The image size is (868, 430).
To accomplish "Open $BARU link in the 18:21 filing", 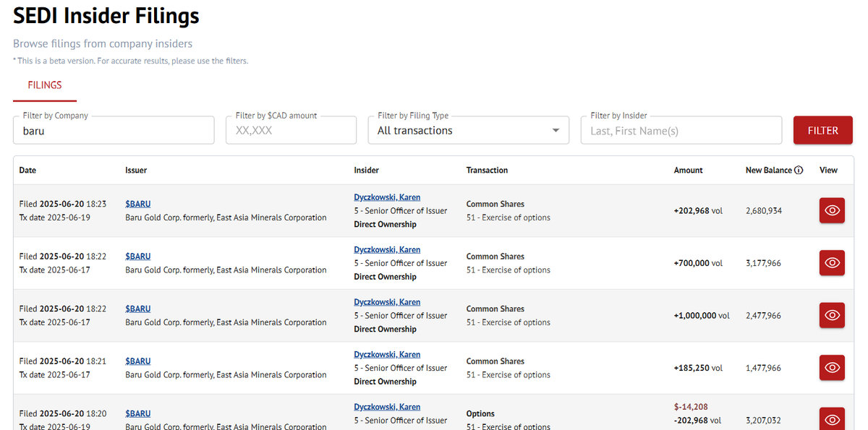I will pyautogui.click(x=138, y=361).
